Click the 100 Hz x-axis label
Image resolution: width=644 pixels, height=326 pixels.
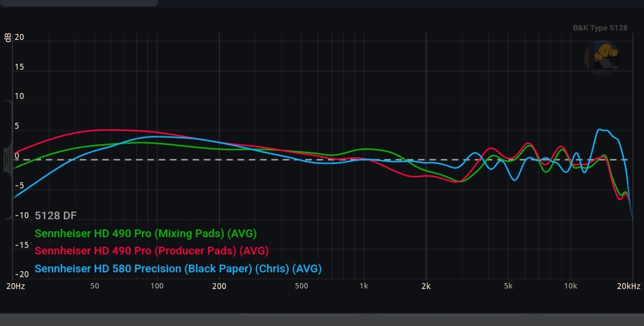pos(157,286)
